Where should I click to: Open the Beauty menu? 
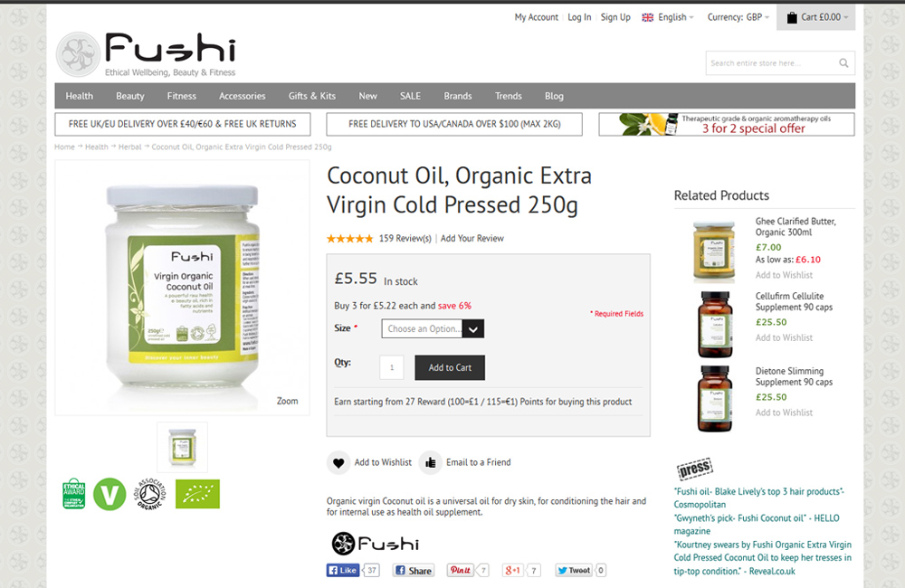(129, 96)
